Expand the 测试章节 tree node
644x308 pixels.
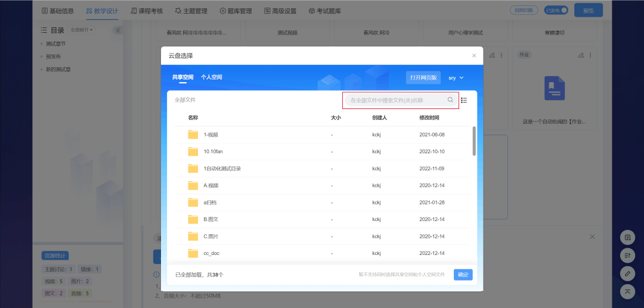(42, 43)
